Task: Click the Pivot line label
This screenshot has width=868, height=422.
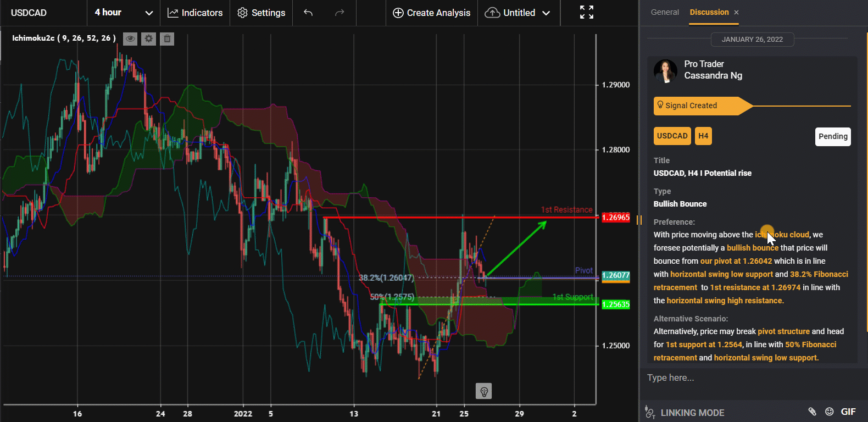Action: tap(584, 270)
